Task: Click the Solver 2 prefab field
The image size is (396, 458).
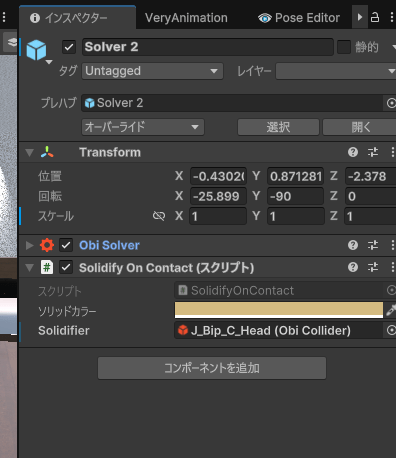Action: [232, 103]
